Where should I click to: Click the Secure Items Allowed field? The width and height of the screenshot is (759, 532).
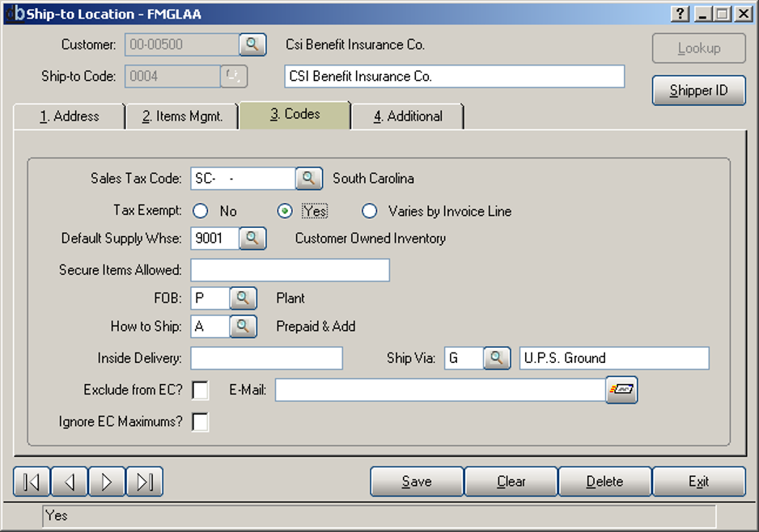tap(290, 270)
